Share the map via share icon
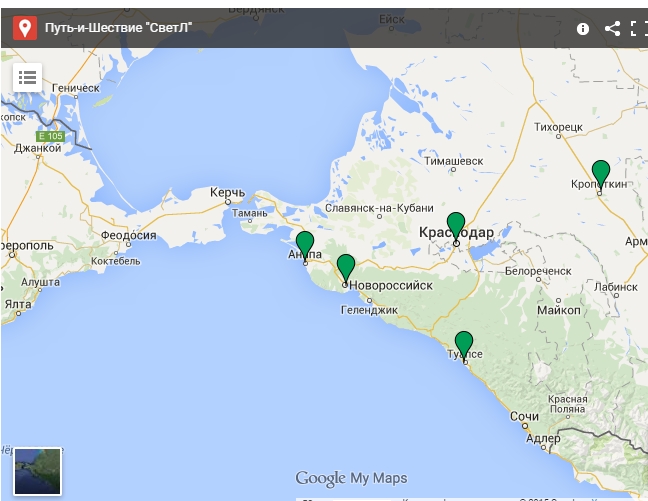This screenshot has width=648, height=501. point(612,29)
